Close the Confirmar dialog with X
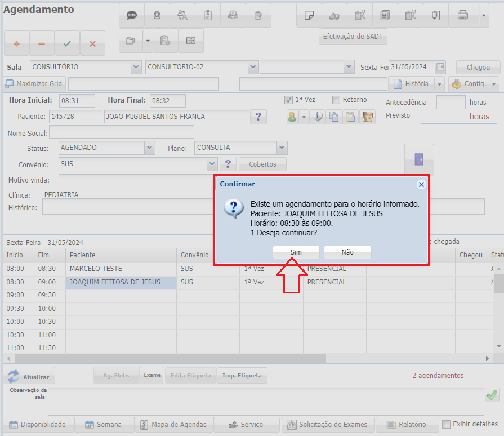Image resolution: width=504 pixels, height=436 pixels. (421, 184)
